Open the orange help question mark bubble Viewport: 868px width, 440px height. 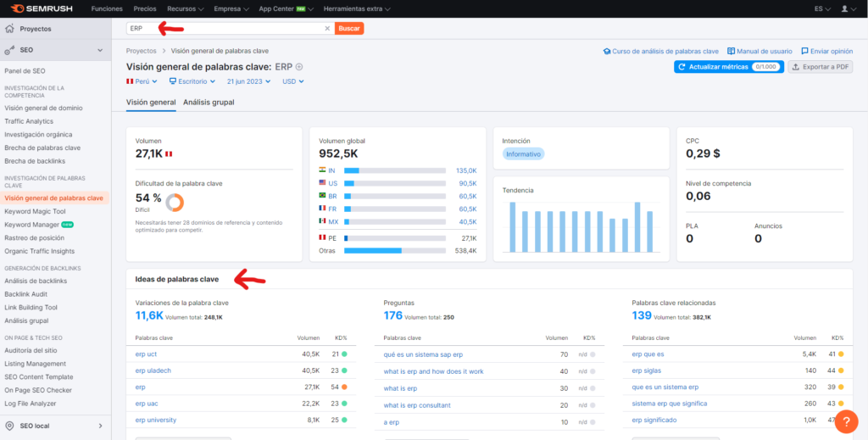pos(847,421)
